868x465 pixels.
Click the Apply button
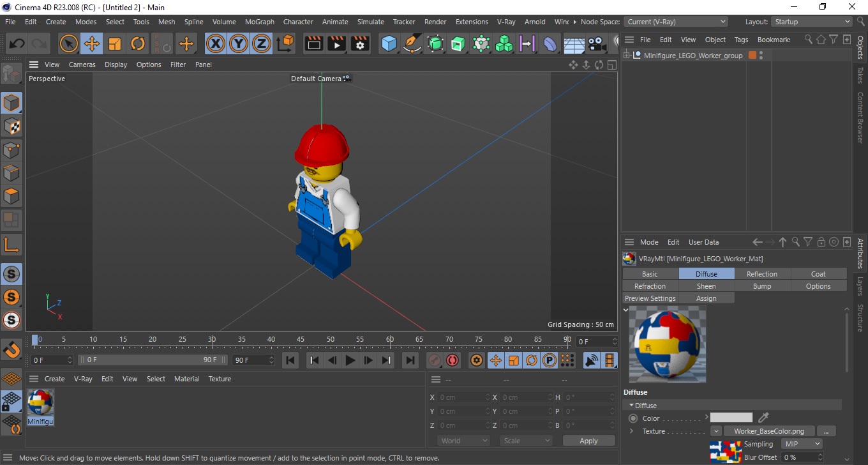588,441
